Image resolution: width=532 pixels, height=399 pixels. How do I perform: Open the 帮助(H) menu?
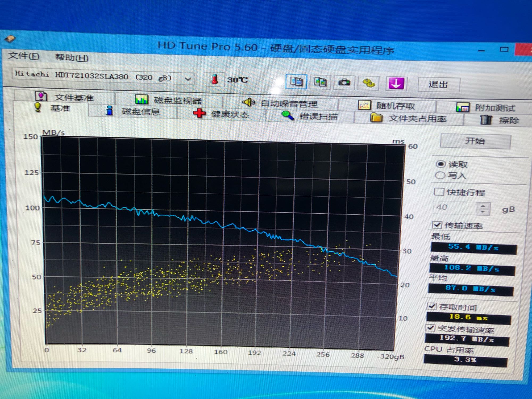coord(72,57)
